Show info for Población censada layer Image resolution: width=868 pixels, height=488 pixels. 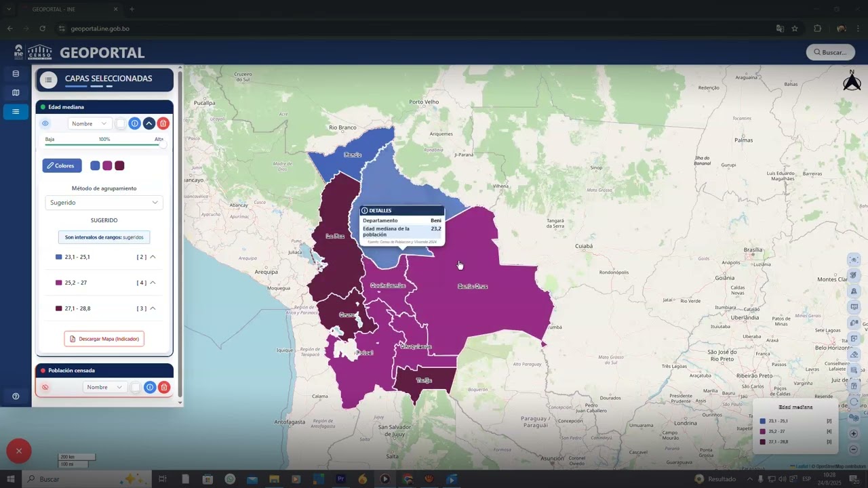tap(150, 387)
